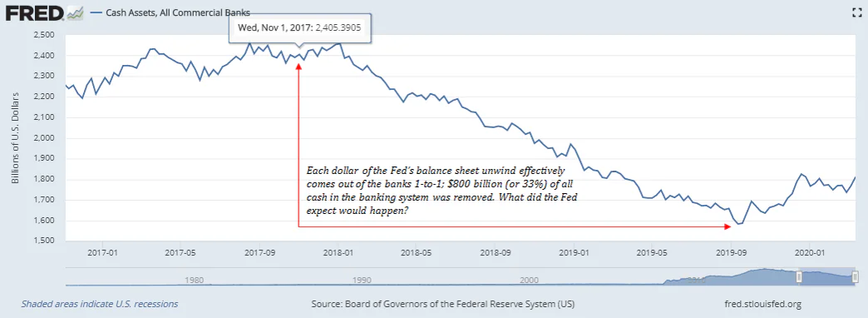Click the 2000 mark on the timeline navigator
868x318 pixels.
pyautogui.click(x=530, y=281)
